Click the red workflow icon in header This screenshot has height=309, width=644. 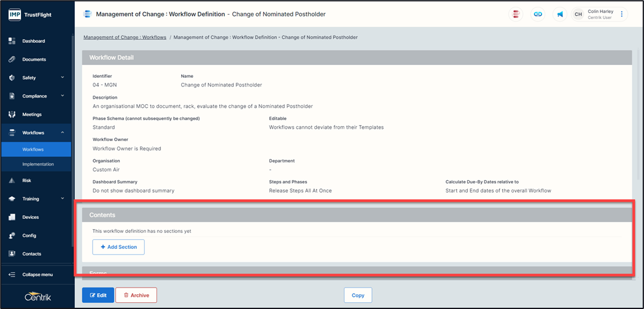tap(516, 14)
